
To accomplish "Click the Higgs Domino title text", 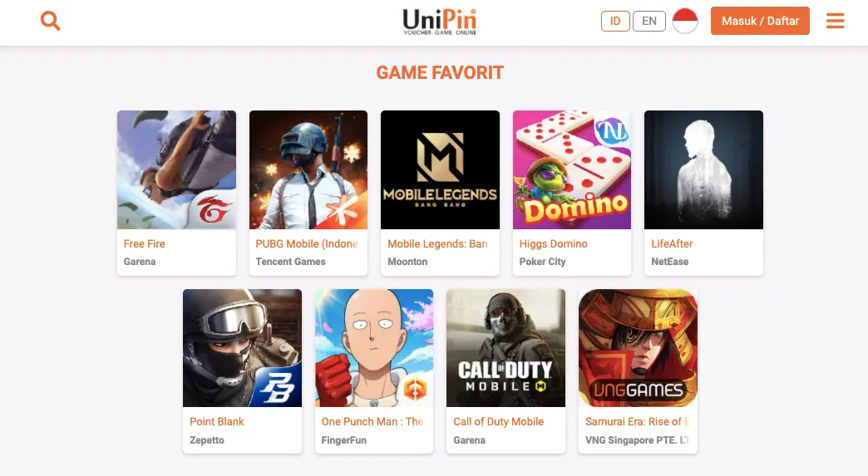I will tap(553, 243).
